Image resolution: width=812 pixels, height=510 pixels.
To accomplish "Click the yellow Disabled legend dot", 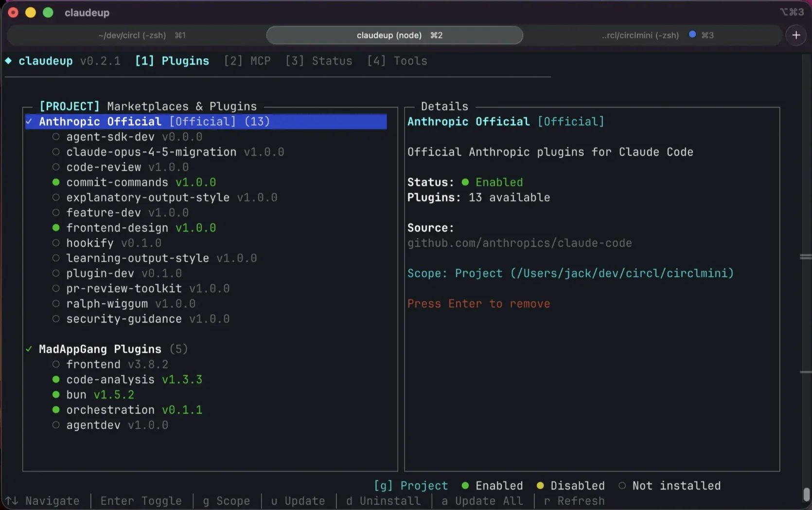I will point(540,485).
